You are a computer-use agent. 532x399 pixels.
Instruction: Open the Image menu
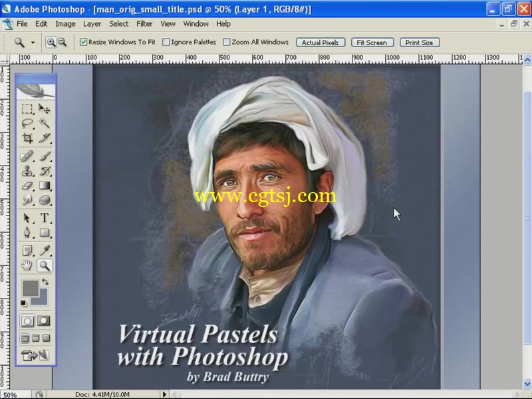coord(65,24)
